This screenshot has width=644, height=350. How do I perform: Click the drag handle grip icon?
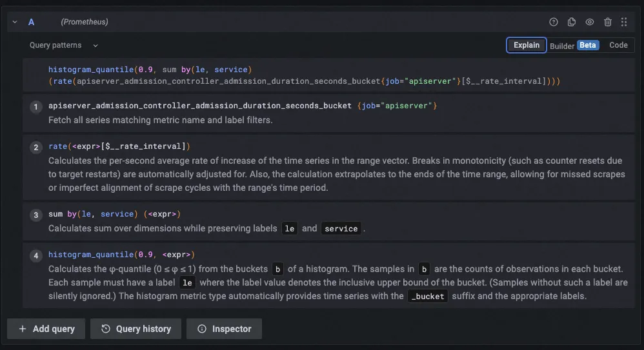click(624, 22)
